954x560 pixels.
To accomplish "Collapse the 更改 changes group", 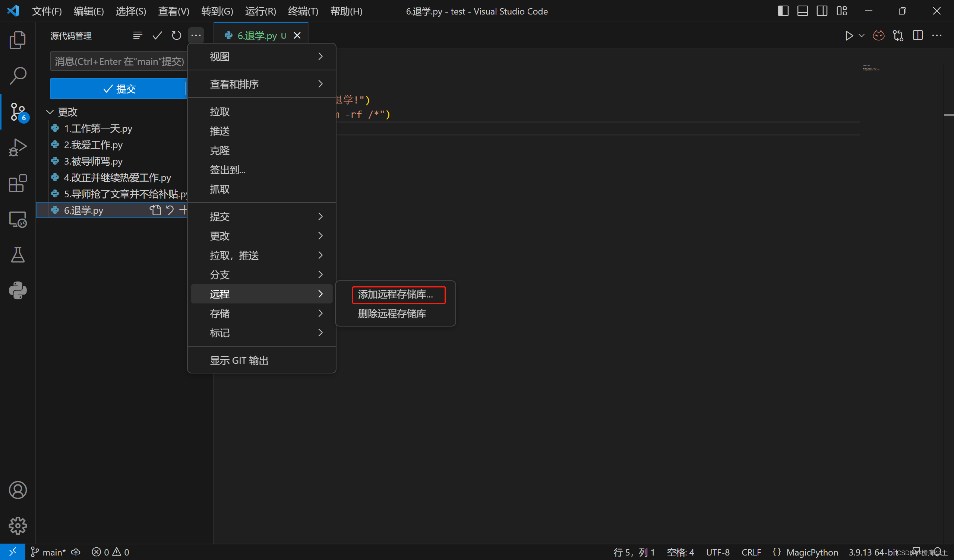I will point(50,112).
